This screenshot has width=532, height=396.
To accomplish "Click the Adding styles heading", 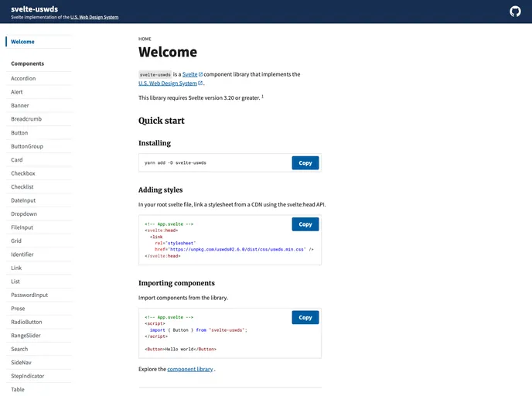I will pyautogui.click(x=161, y=190).
